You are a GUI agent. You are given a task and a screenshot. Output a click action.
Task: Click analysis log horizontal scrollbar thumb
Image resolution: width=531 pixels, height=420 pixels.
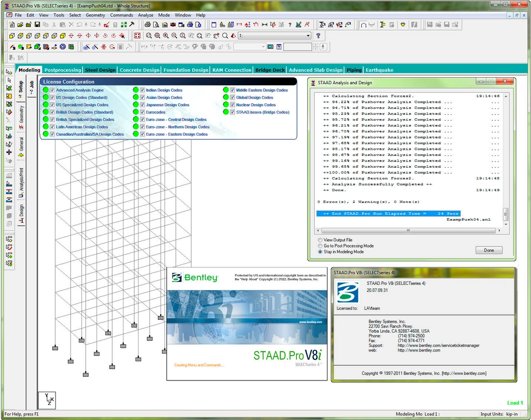click(x=408, y=230)
